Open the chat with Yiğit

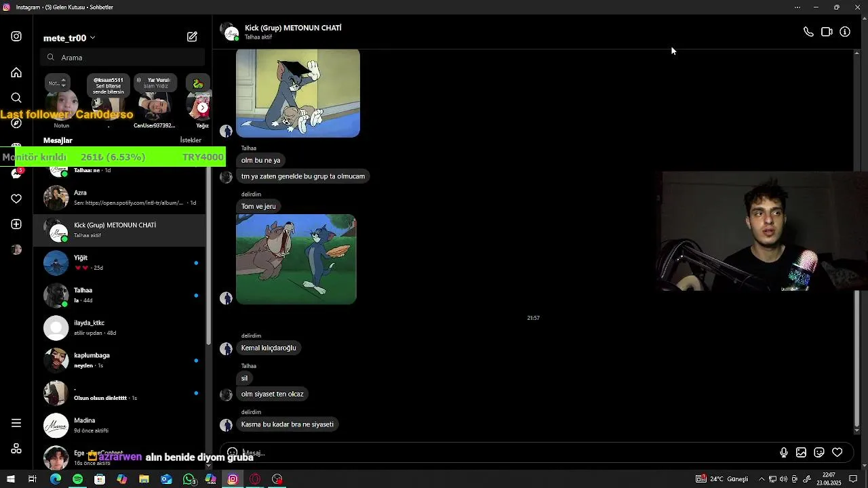[120, 262]
